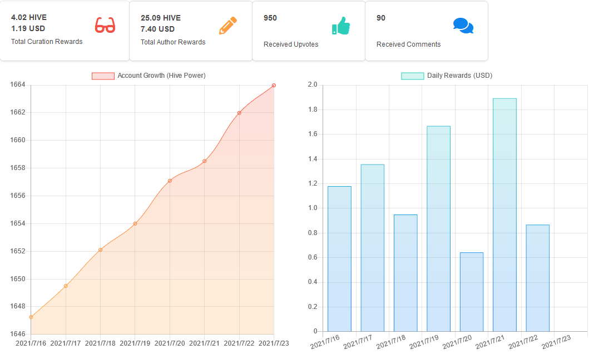Click the 0.4 y-axis label on rewards chart
The height and width of the screenshot is (364, 589).
click(x=313, y=282)
